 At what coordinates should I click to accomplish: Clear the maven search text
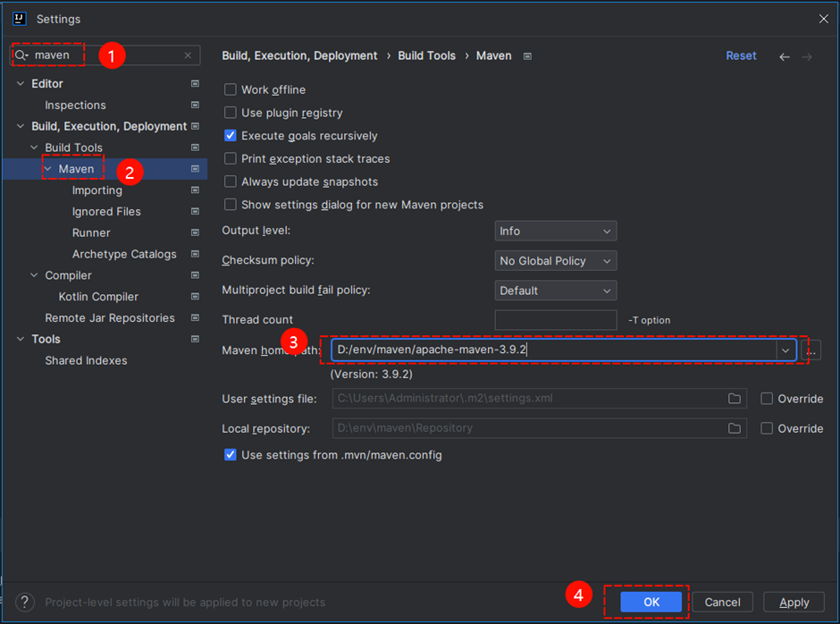coord(188,55)
